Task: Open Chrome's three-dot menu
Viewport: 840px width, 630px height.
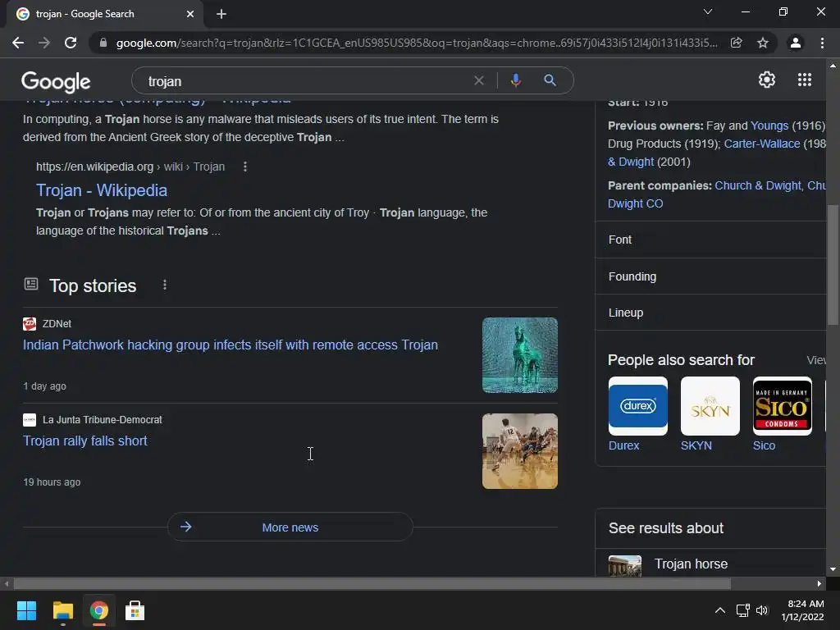Action: [822, 43]
